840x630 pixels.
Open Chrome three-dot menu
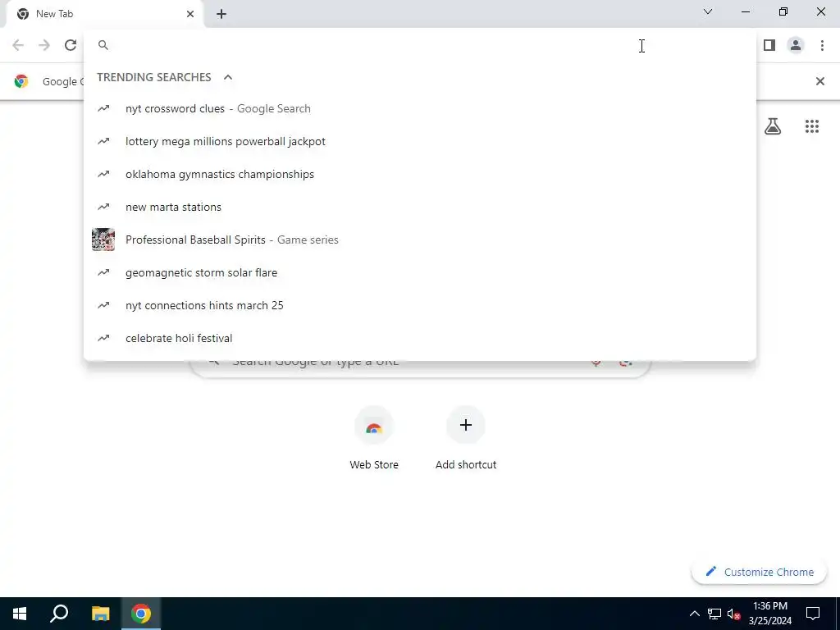click(822, 45)
